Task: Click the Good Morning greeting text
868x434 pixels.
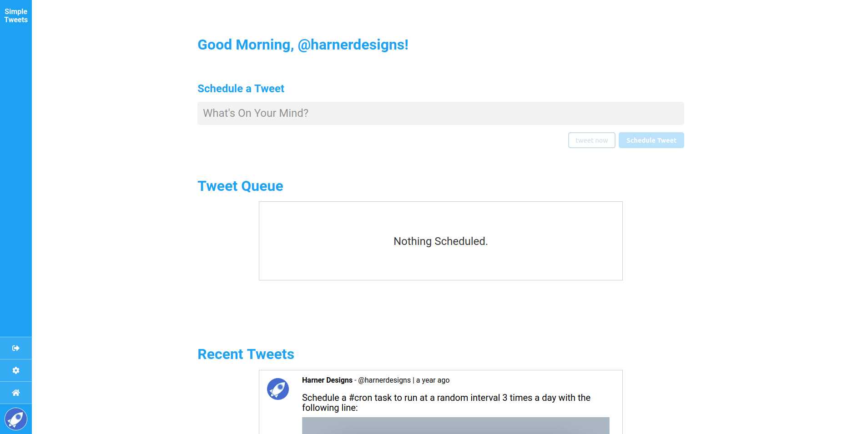Action: click(302, 45)
